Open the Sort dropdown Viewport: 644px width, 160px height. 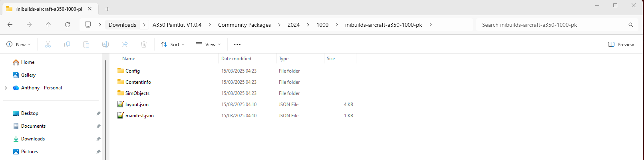point(173,44)
